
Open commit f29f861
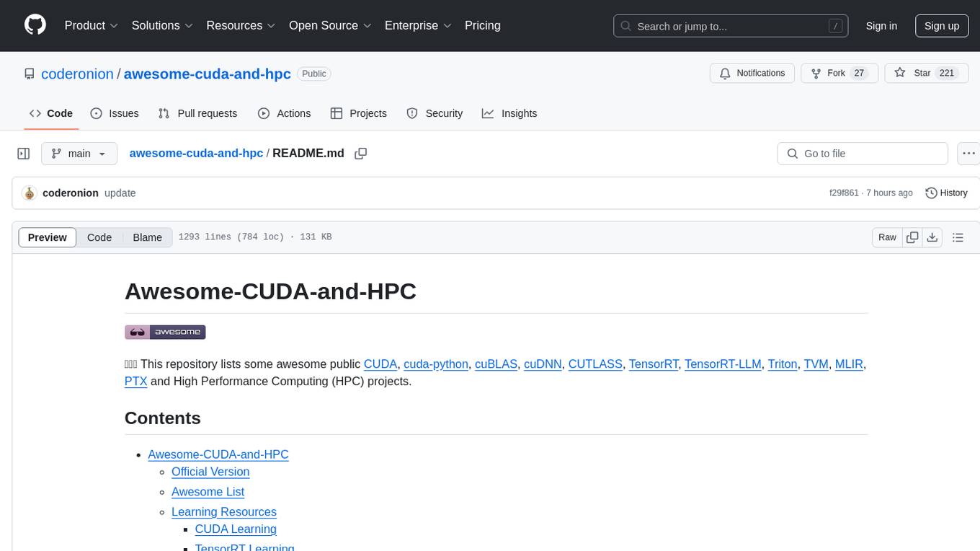click(x=844, y=193)
